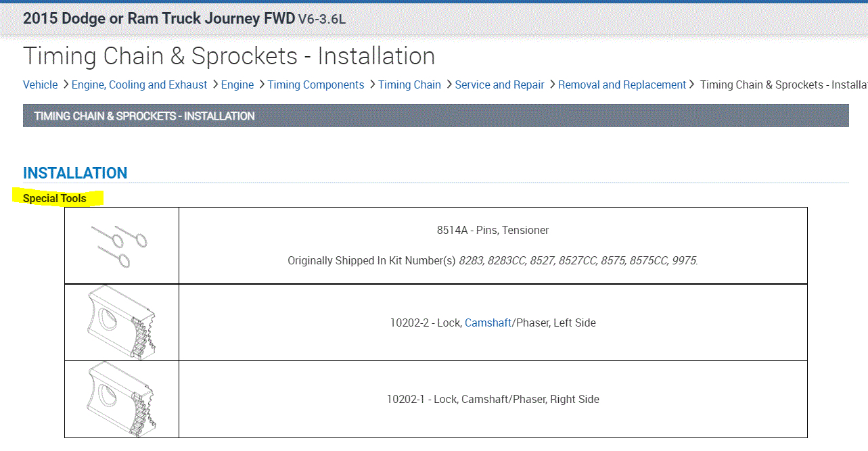Click the 8514A - Pins, Tensioner description text
868x451 pixels.
pyautogui.click(x=493, y=231)
